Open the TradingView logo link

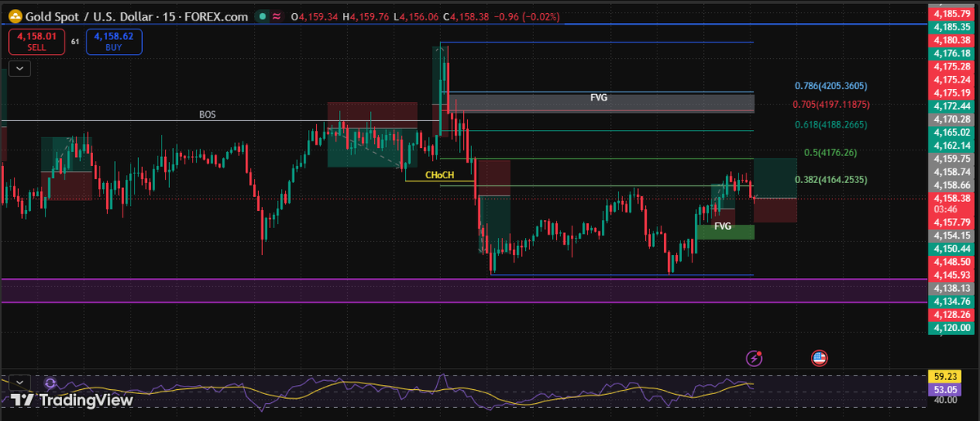tap(72, 401)
